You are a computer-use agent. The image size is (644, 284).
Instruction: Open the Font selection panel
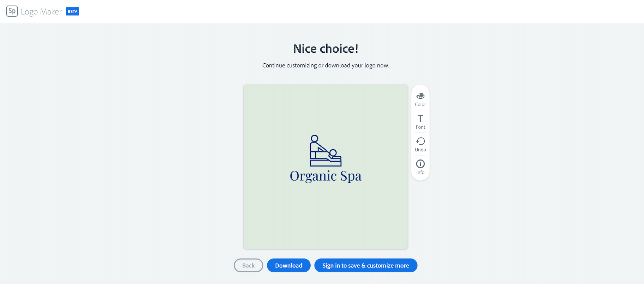[x=420, y=121]
